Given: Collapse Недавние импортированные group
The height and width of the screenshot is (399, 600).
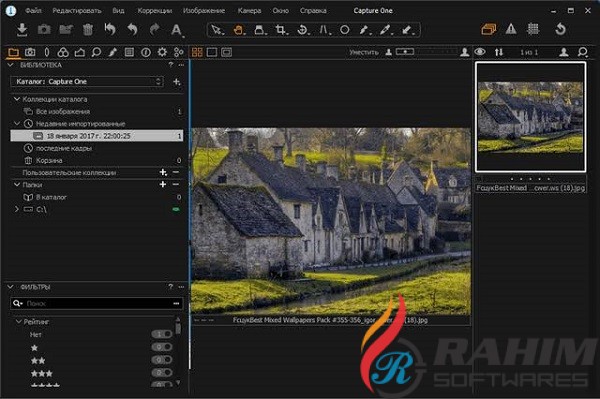Looking at the screenshot, I should click(x=17, y=124).
